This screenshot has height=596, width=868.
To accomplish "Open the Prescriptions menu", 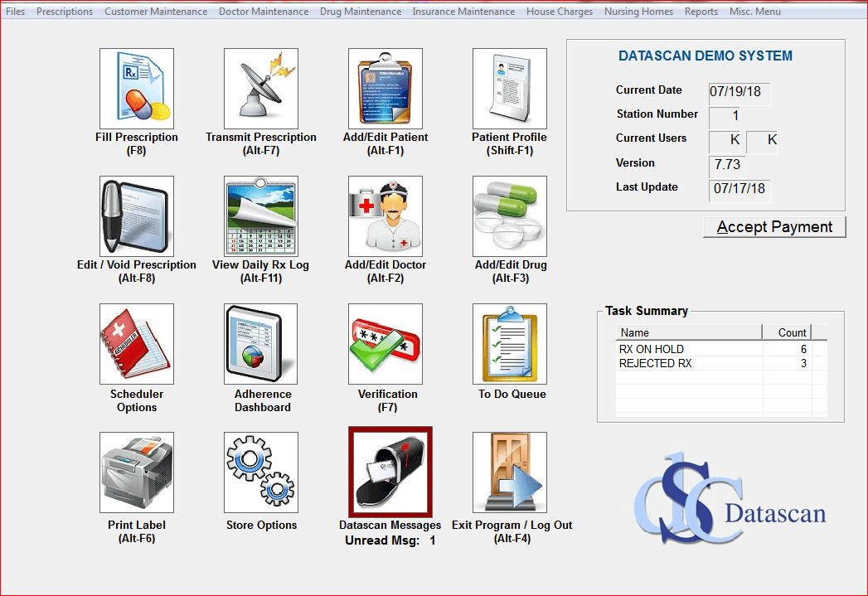I will pyautogui.click(x=65, y=11).
